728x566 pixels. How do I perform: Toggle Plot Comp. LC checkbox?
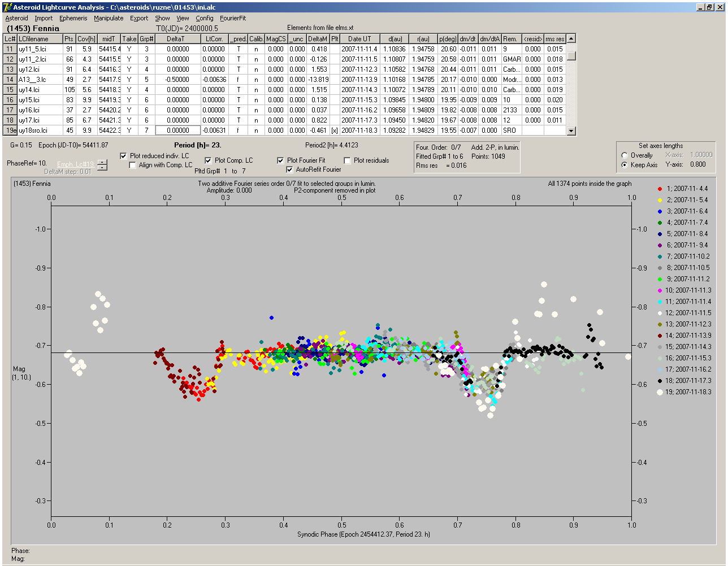(209, 160)
